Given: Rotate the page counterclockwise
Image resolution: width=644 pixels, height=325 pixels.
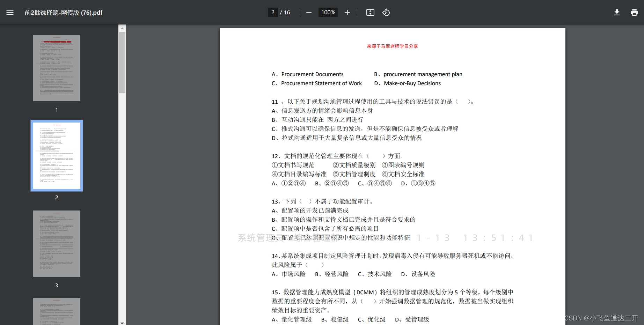Looking at the screenshot, I should [386, 12].
